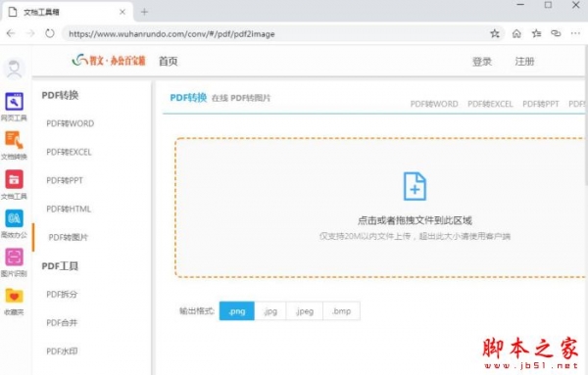Click the PDF工具 sidebar heading
Viewport: 588px width, 375px height.
point(60,266)
